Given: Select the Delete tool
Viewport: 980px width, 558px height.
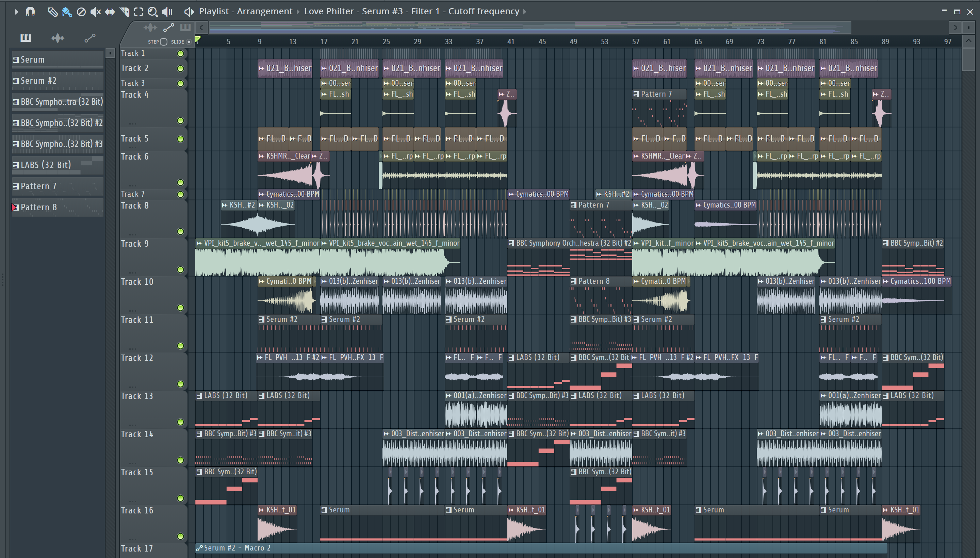Looking at the screenshot, I should tap(81, 12).
